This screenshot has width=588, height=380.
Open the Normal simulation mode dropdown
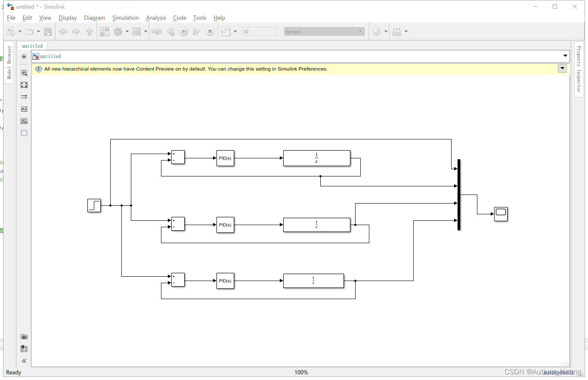point(324,31)
